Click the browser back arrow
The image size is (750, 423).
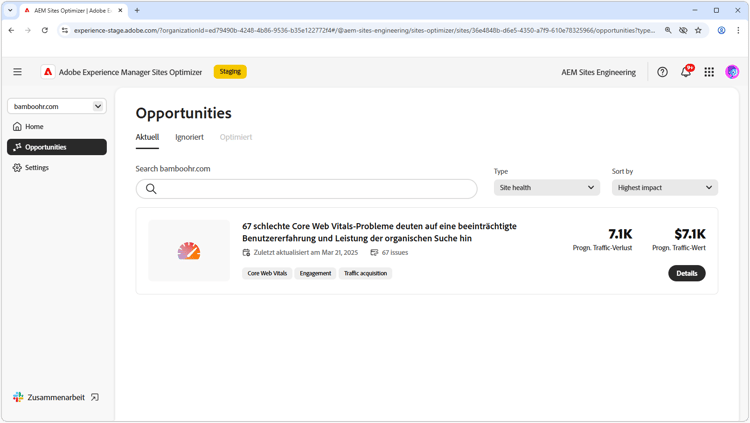pos(11,30)
